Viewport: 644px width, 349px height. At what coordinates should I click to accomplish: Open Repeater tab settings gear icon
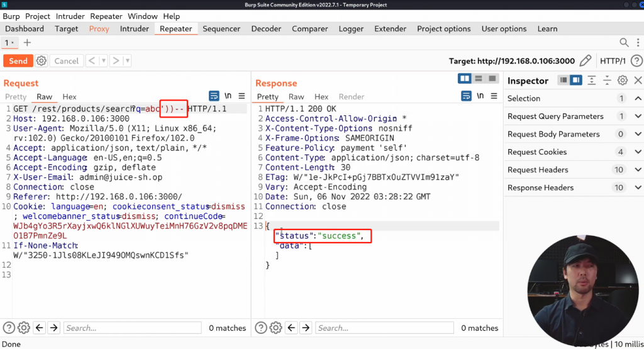41,61
